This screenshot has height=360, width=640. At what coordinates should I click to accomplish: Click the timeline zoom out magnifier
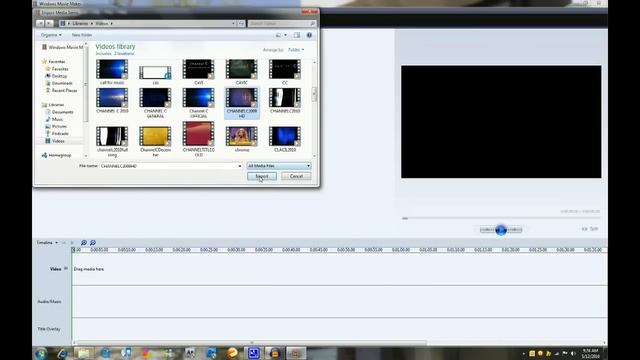coord(93,242)
